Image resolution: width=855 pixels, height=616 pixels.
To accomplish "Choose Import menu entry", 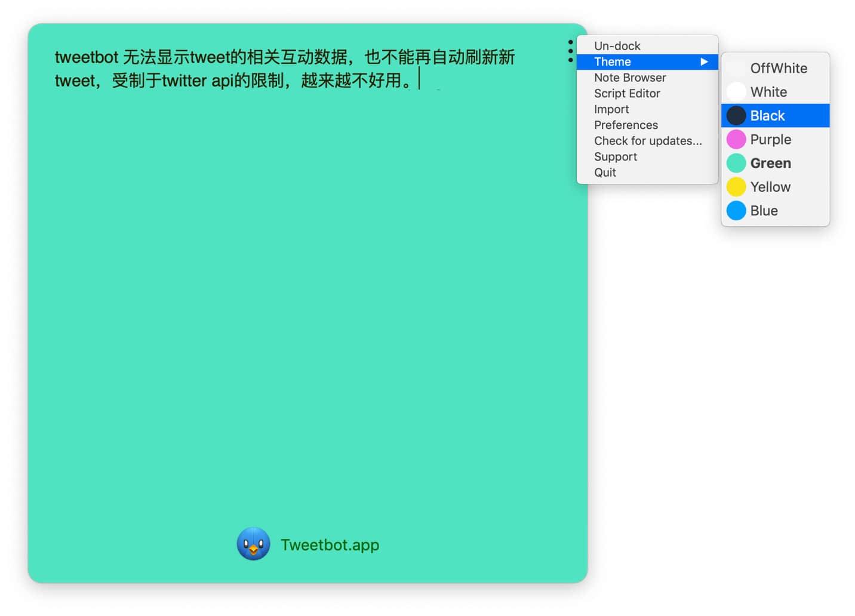I will (x=647, y=109).
